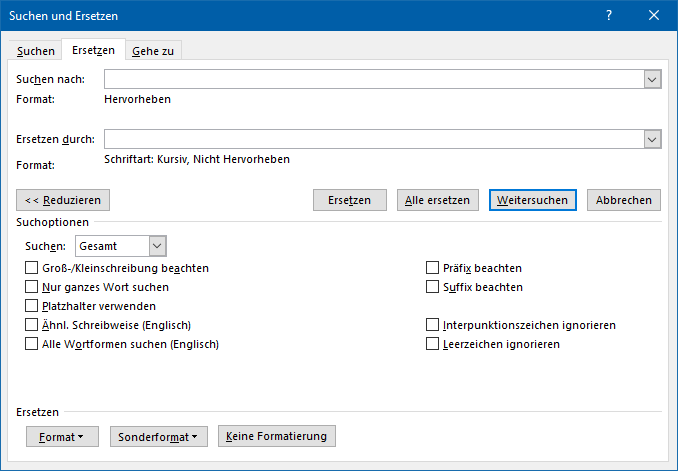Toggle the Platzhalter verwenden checkbox
This screenshot has width=678, height=471.
[x=32, y=306]
